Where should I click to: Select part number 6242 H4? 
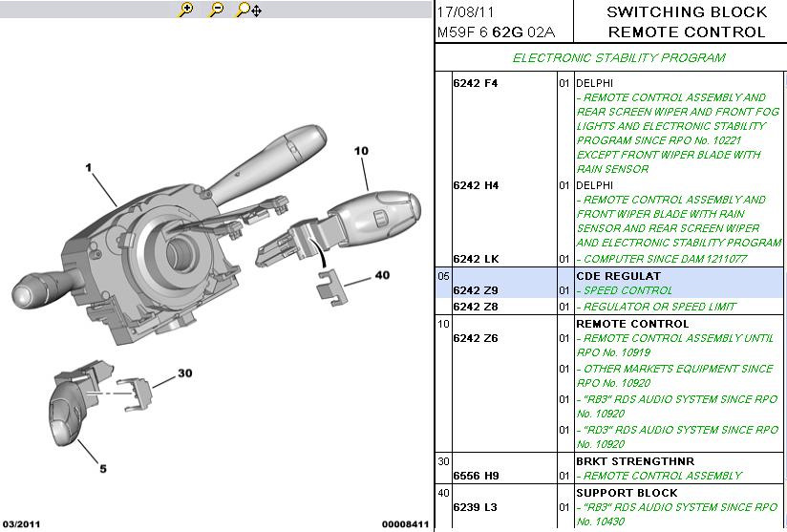[476, 185]
